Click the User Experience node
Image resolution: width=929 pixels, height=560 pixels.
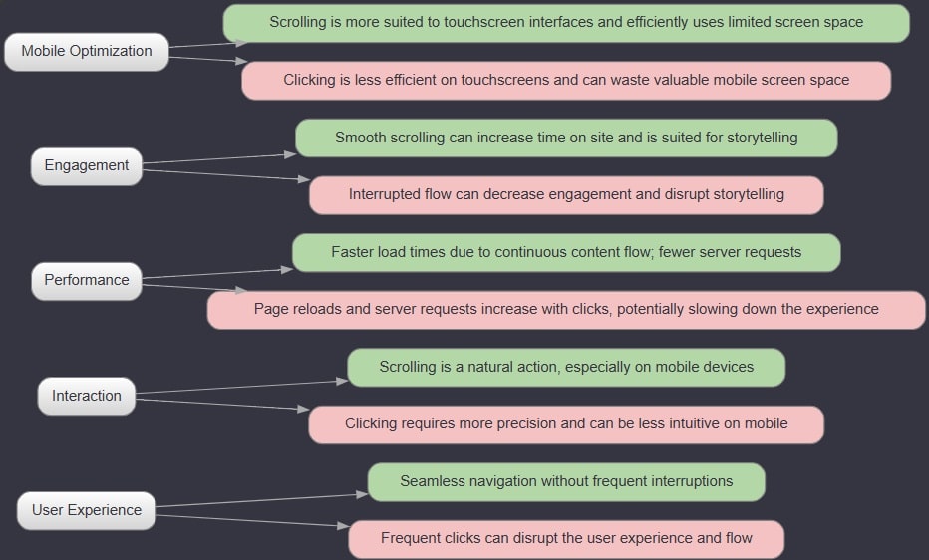pos(87,511)
